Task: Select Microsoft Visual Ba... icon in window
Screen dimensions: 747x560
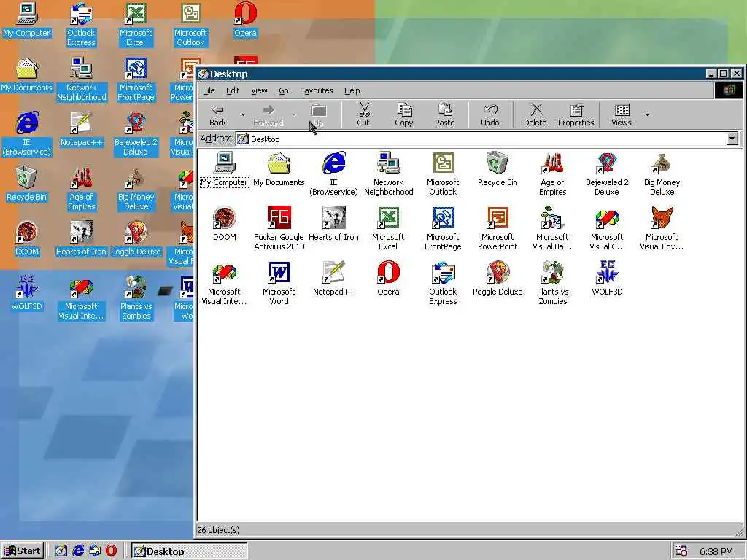Action: click(x=553, y=228)
